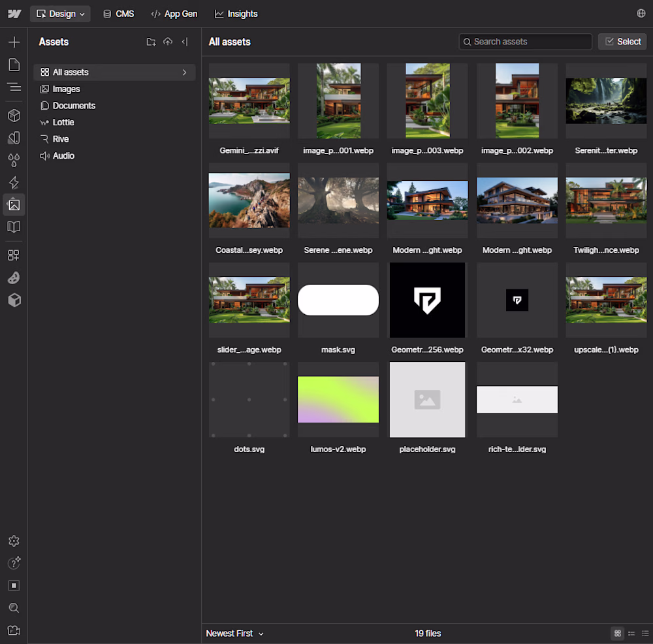Open the CMS tab
Image resolution: width=653 pixels, height=644 pixels.
pyautogui.click(x=119, y=14)
